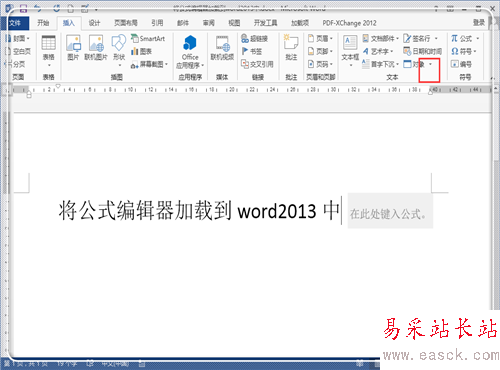
Task: Switch to the Review (审阅) tab
Action: 208,23
